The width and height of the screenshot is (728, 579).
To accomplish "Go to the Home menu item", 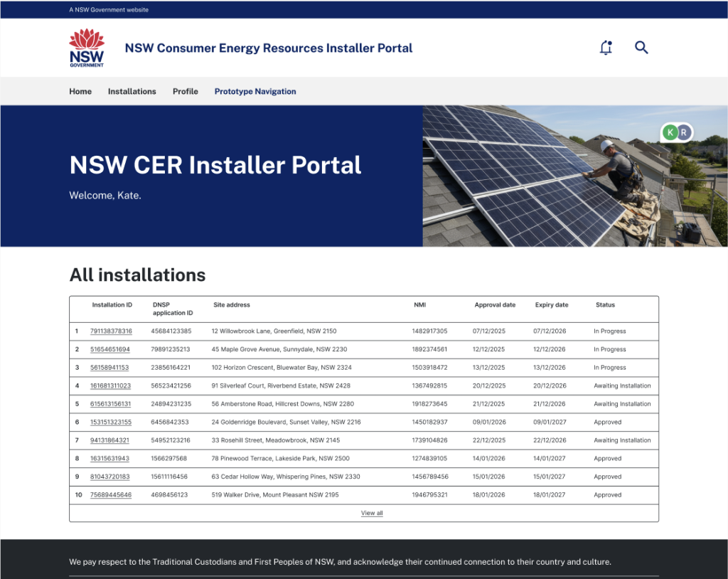I will click(80, 92).
